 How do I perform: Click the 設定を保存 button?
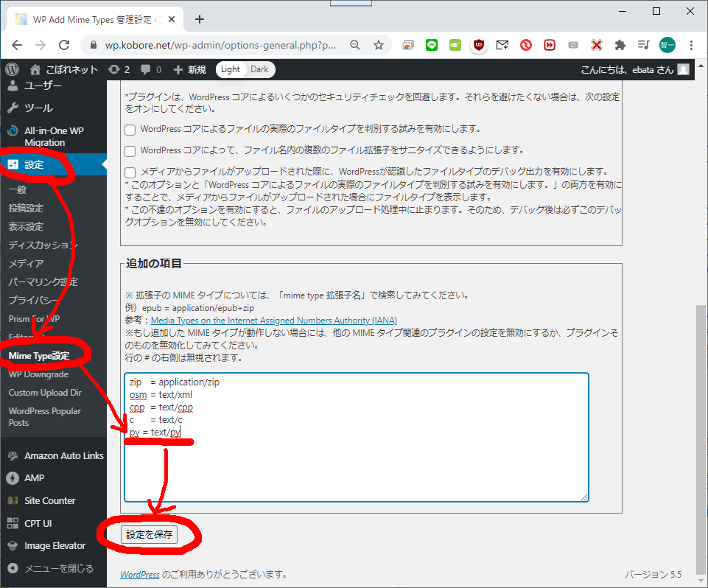[149, 535]
